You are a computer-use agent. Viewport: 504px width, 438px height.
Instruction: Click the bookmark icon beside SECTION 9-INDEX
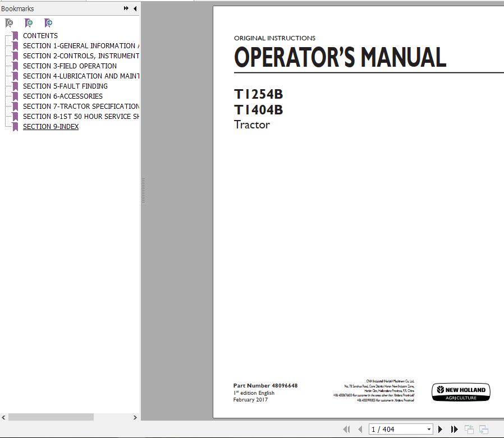click(x=15, y=127)
